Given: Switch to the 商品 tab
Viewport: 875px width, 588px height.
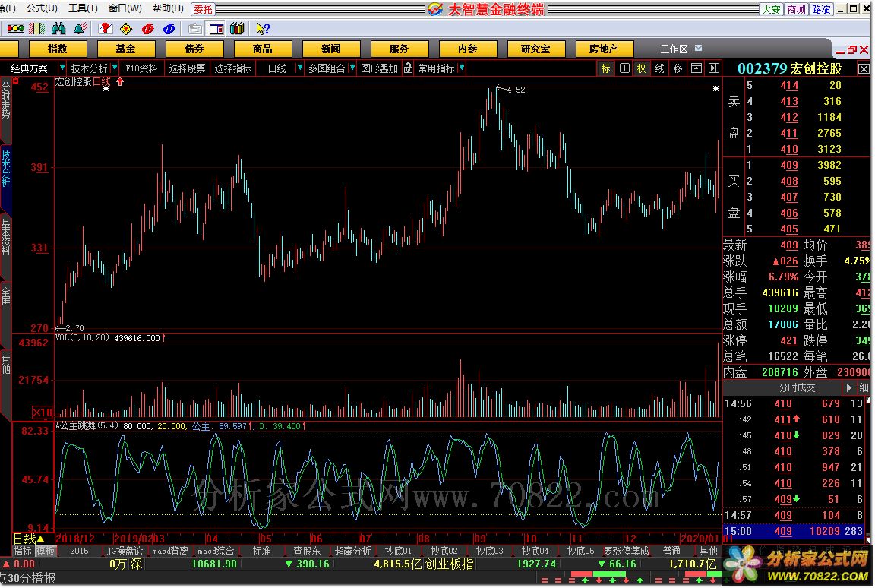Looking at the screenshot, I should click(262, 49).
